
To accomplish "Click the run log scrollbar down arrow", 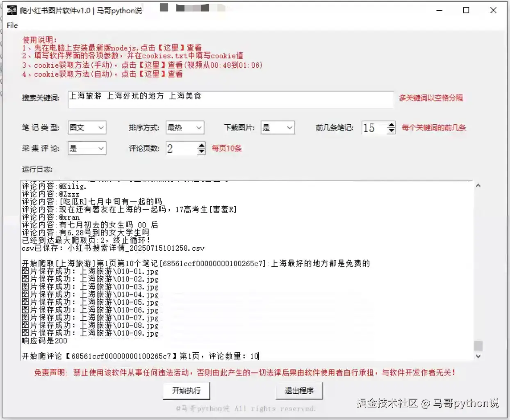I will (x=478, y=356).
